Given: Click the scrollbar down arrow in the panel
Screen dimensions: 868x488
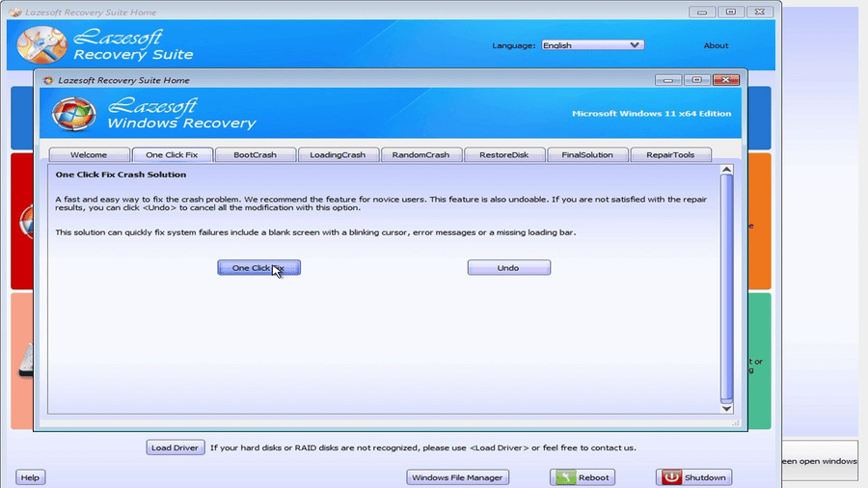Looking at the screenshot, I should coord(727,408).
